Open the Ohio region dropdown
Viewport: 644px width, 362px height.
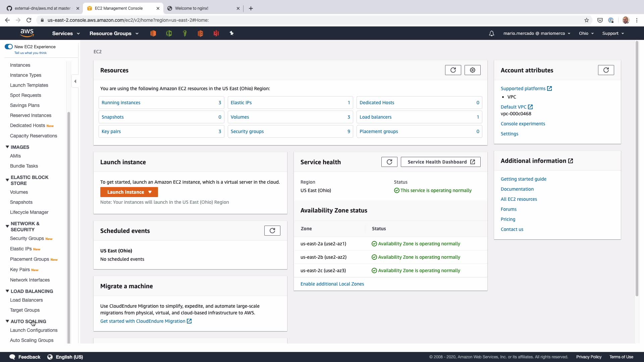coord(586,34)
